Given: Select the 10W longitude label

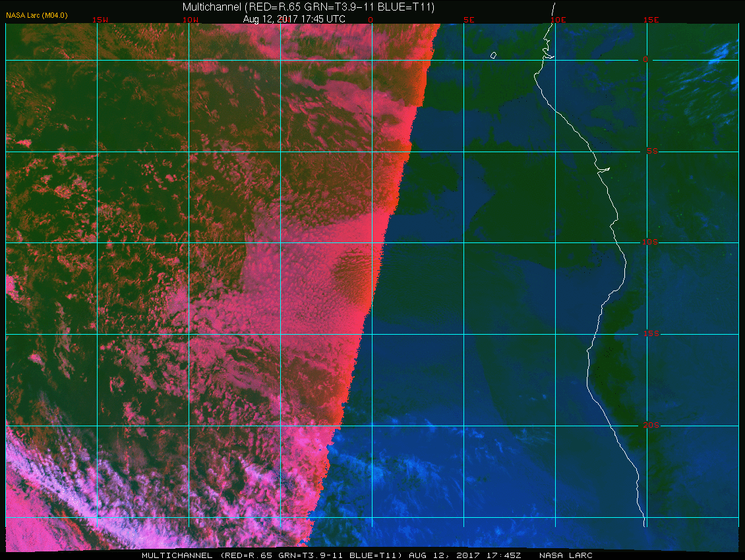Looking at the screenshot, I should tap(191, 20).
